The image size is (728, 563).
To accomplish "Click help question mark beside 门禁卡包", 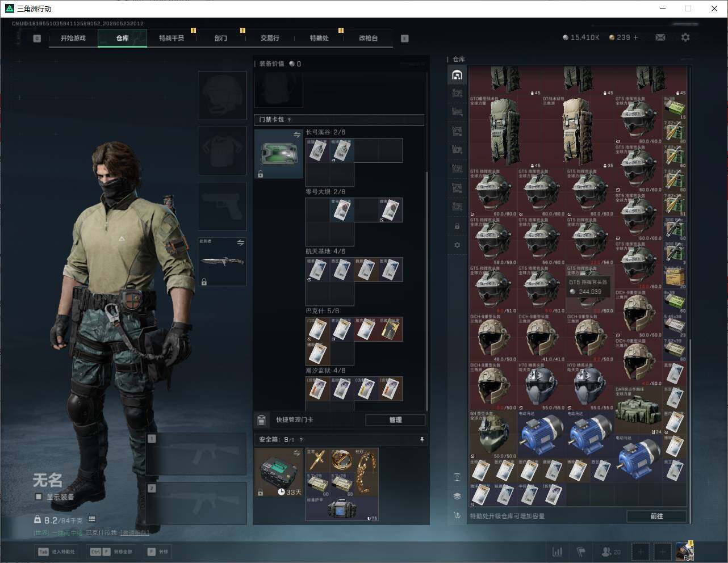I will (x=290, y=120).
